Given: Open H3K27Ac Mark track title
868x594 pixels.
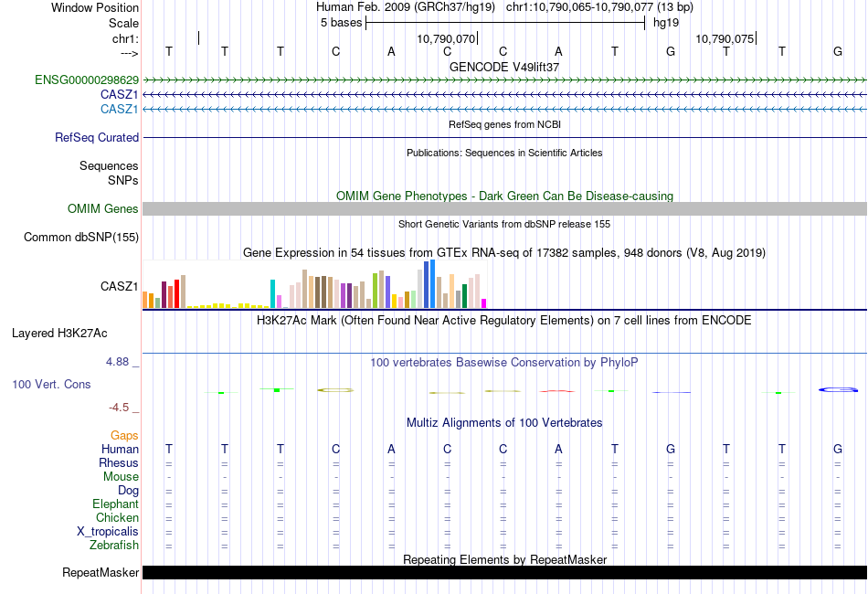Looking at the screenshot, I should (x=504, y=321).
